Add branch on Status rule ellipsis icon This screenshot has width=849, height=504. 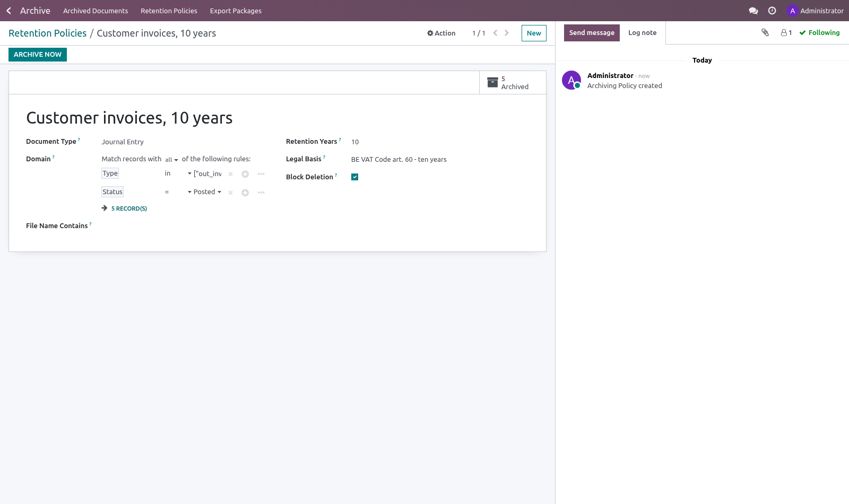pyautogui.click(x=261, y=193)
